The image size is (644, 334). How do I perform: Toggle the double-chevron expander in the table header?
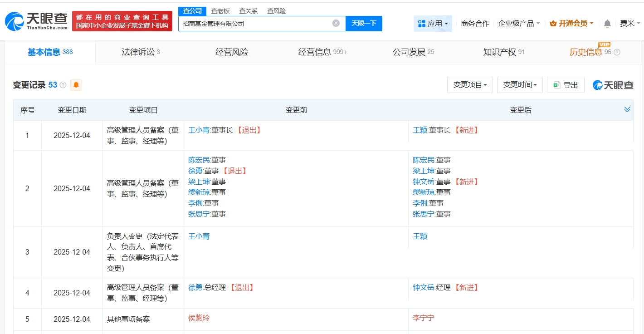click(627, 110)
